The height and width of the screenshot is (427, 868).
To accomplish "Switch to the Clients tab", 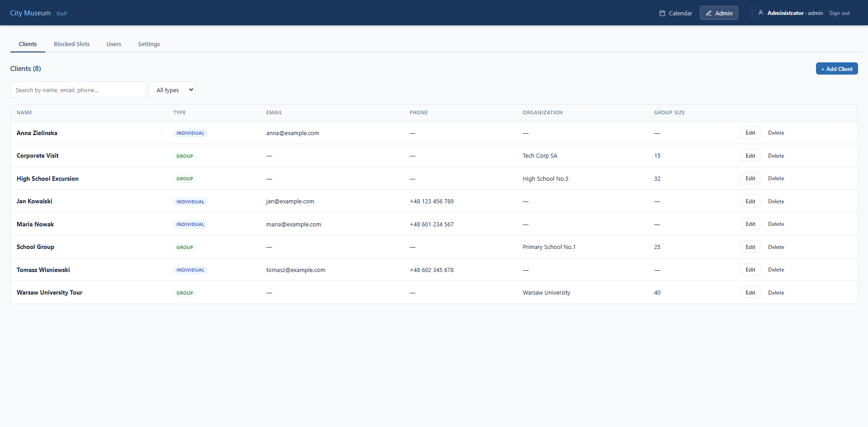I will coord(28,44).
